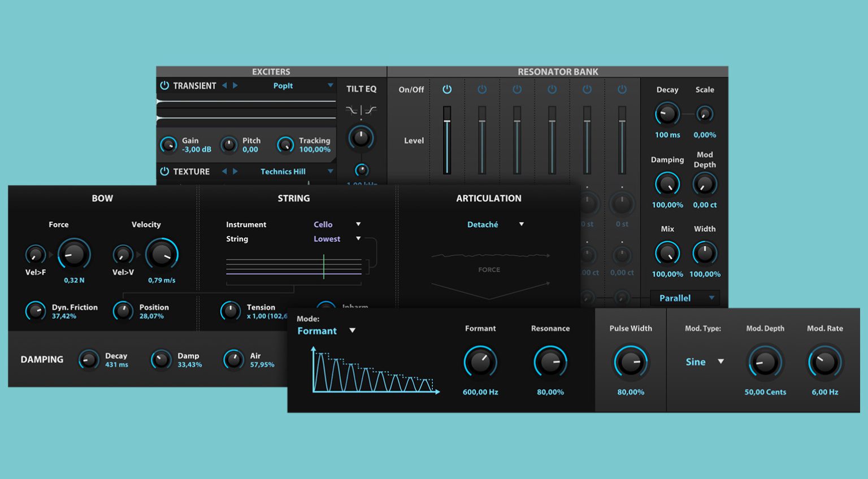Click the Bow Force knob
The width and height of the screenshot is (868, 479).
point(73,255)
